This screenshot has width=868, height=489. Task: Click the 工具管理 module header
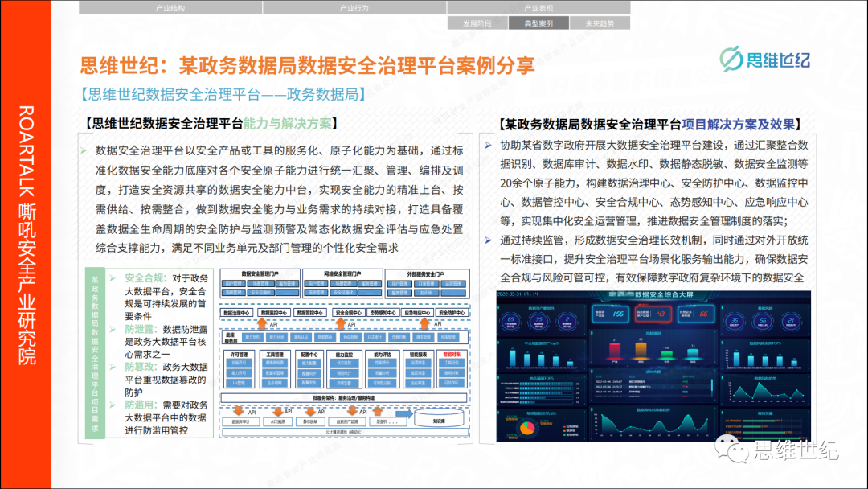coord(275,355)
